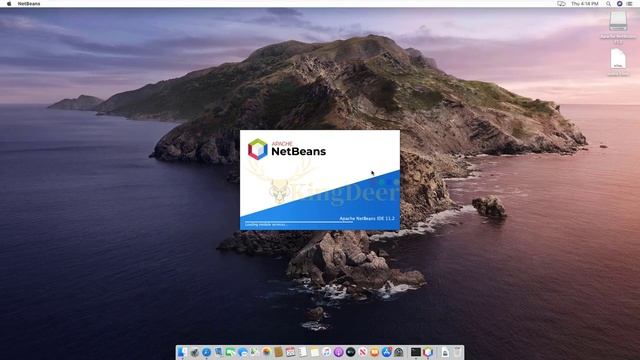Click the screen mirroring menu bar icon

[x=561, y=4]
